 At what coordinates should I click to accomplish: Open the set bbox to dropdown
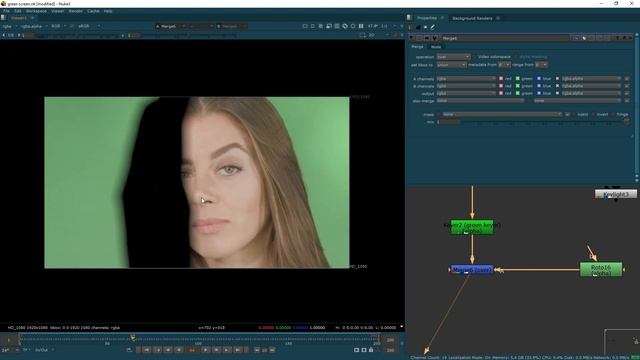[x=451, y=65]
